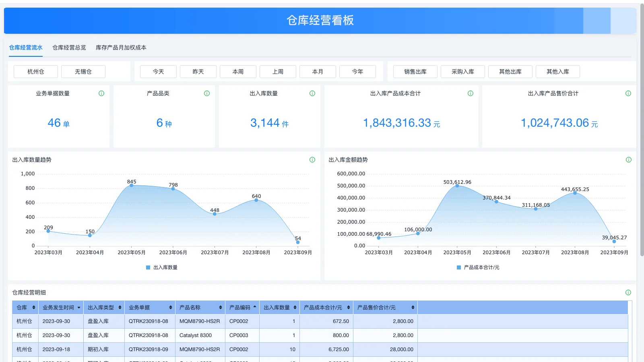Filter by 其他入库 type
The image size is (644, 362).
coord(558,72)
